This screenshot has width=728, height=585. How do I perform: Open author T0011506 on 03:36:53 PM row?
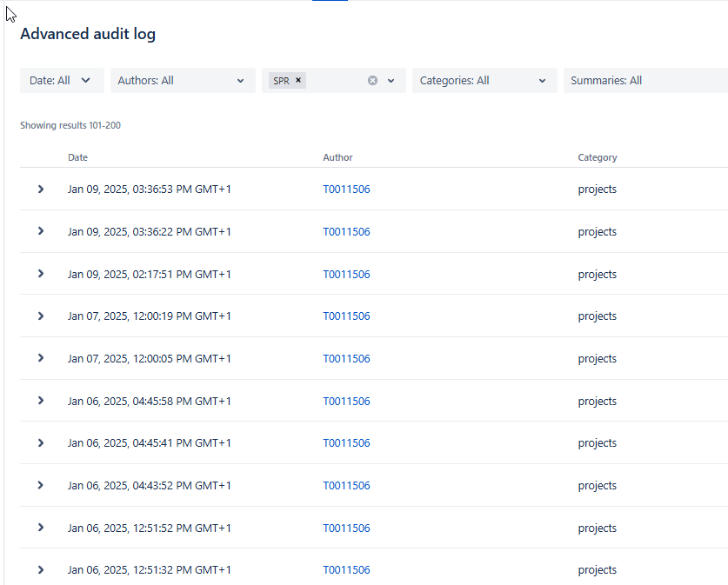[x=346, y=189]
